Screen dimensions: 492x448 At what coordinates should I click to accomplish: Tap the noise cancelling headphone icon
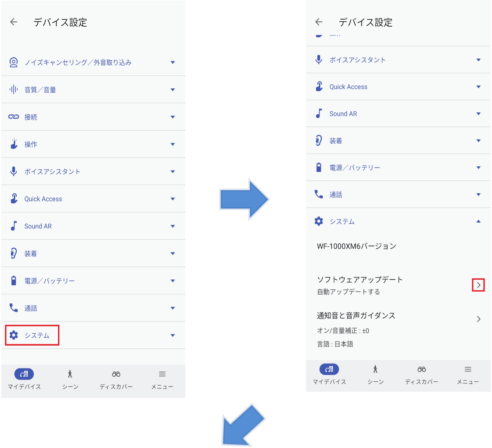(x=13, y=62)
